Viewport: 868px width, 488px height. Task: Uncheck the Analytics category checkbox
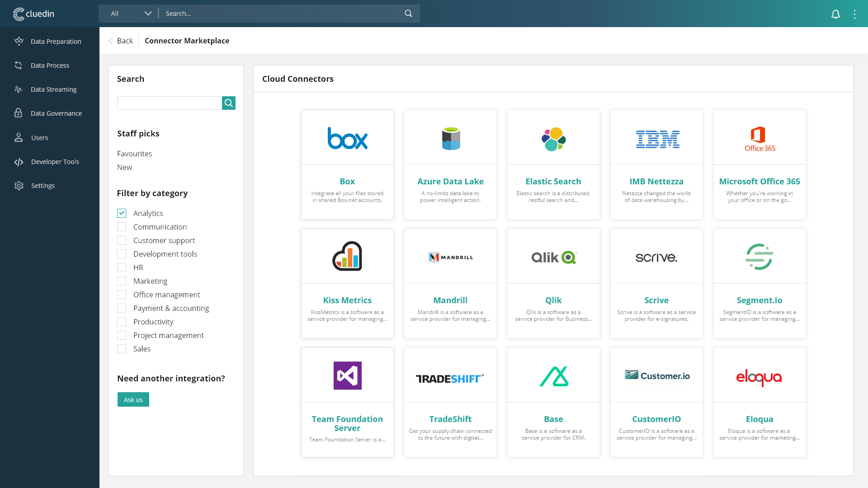coord(122,213)
